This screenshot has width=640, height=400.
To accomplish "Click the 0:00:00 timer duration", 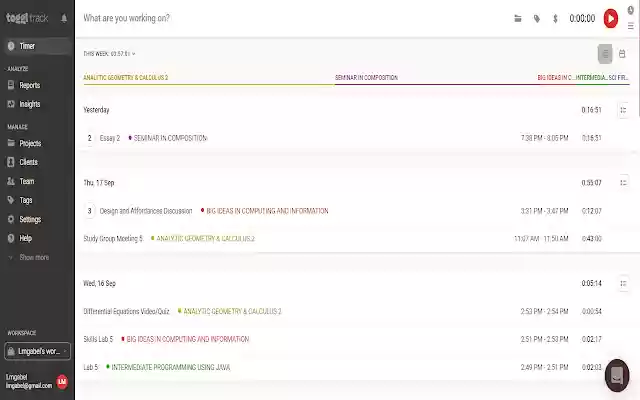I will click(x=582, y=18).
